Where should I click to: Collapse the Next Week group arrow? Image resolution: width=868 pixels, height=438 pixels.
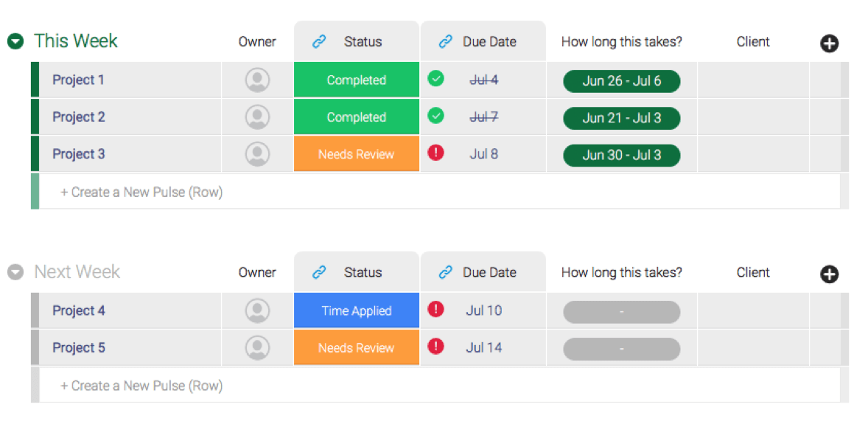tap(15, 272)
